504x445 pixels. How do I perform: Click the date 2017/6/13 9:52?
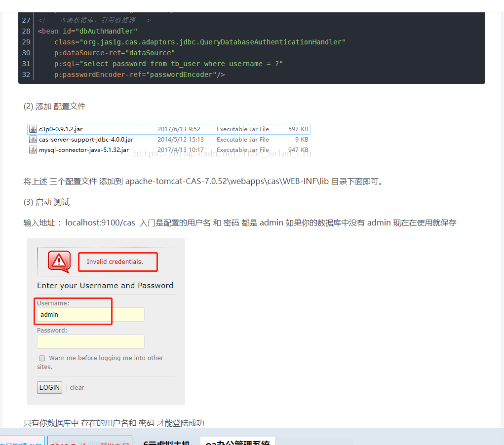pyautogui.click(x=179, y=129)
